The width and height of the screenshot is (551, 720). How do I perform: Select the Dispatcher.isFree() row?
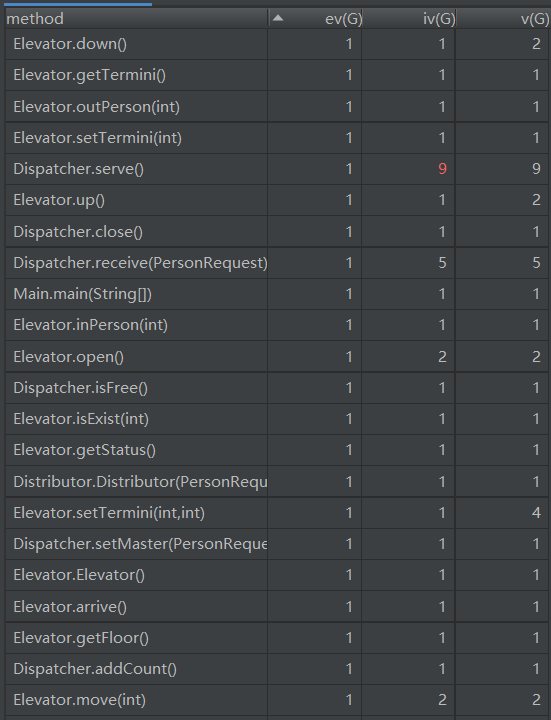pyautogui.click(x=278, y=388)
